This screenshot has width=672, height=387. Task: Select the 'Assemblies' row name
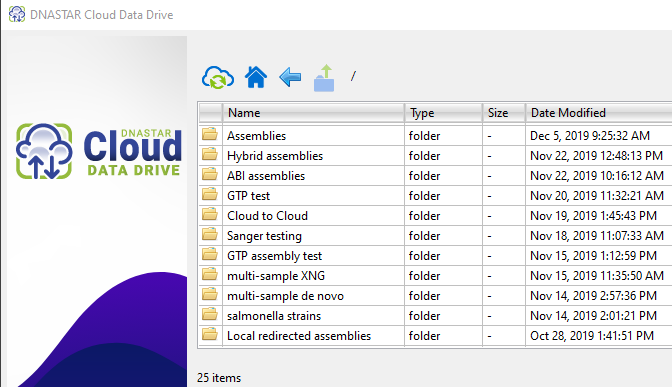pos(256,136)
